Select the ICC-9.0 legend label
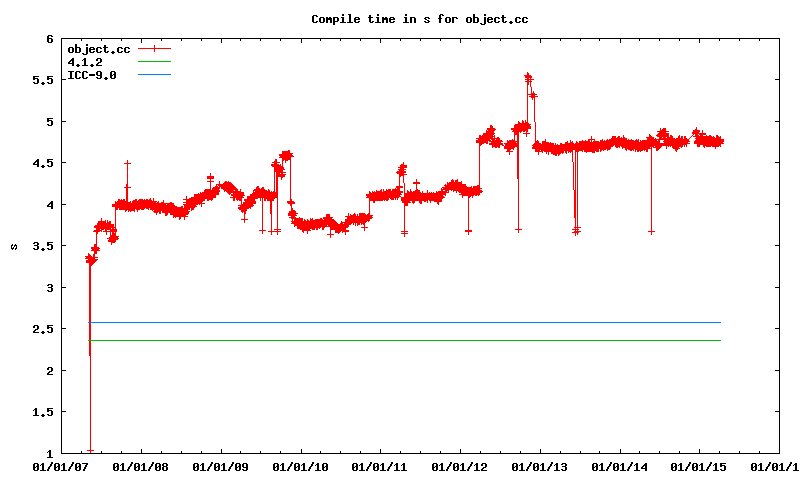Image resolution: width=800 pixels, height=480 pixels. point(92,75)
